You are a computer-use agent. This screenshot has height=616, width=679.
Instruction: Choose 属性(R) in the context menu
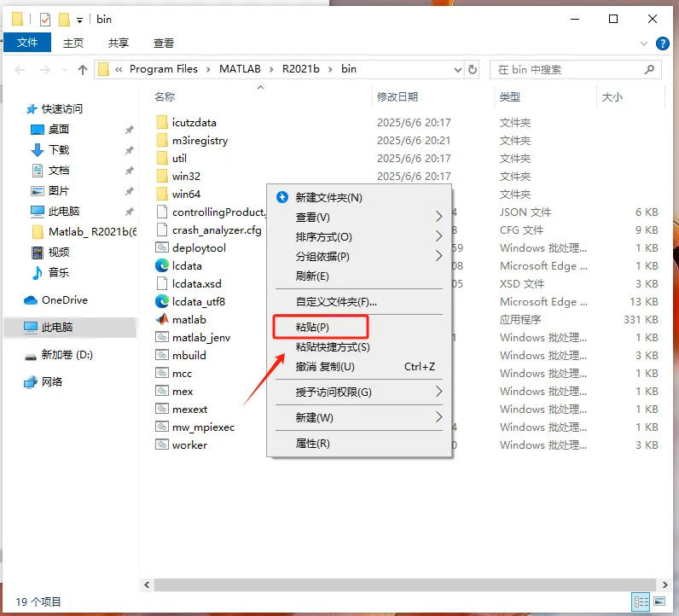[x=359, y=443]
